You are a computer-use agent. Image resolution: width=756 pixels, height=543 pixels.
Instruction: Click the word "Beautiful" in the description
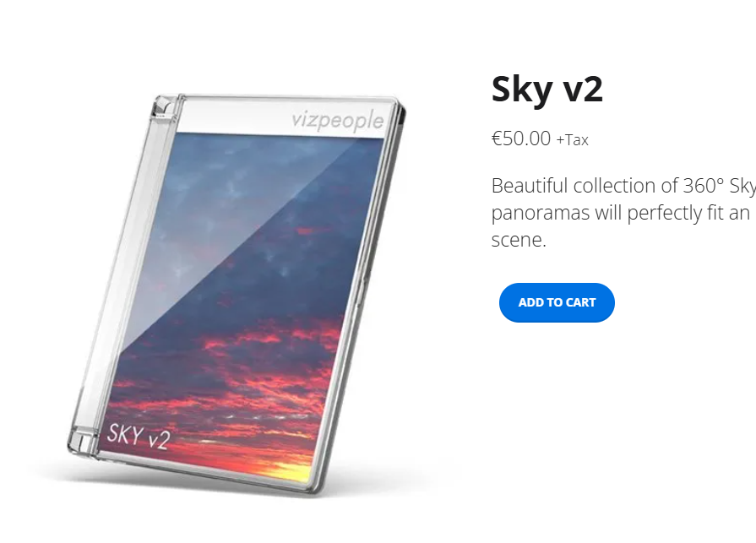point(530,186)
